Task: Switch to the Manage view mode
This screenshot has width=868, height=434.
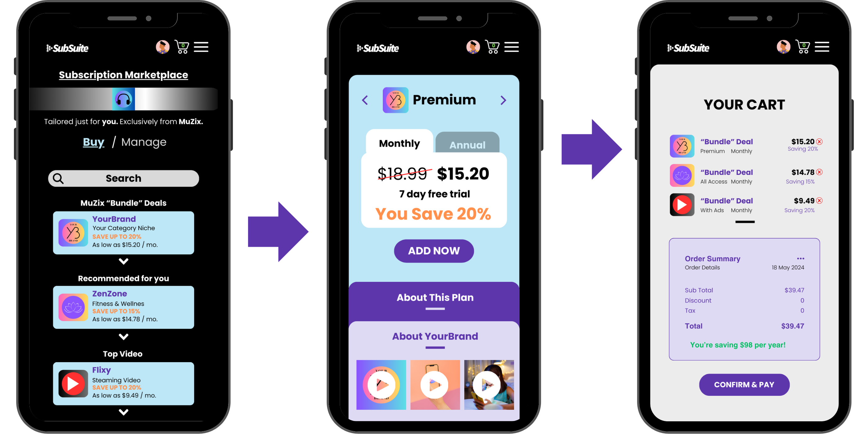Action: coord(145,143)
